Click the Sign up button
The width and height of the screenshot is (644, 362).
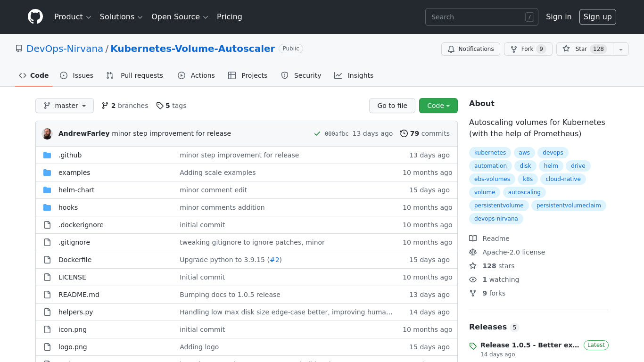(x=597, y=17)
